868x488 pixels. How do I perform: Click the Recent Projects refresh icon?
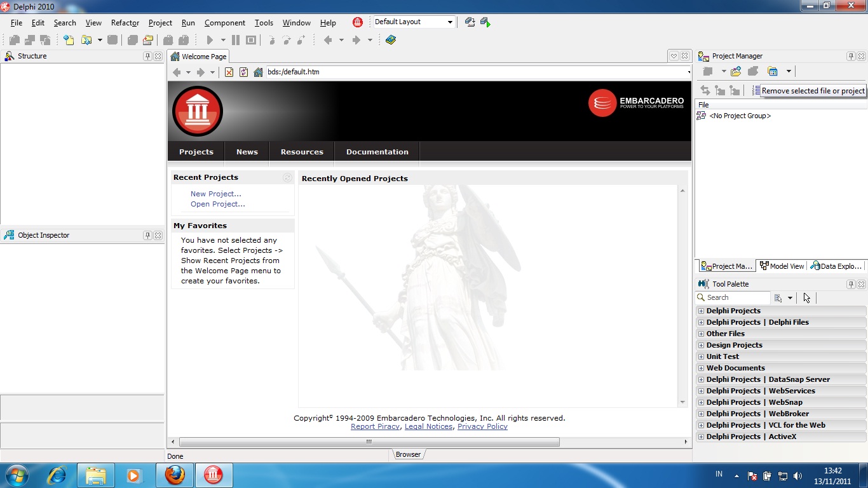click(x=287, y=178)
